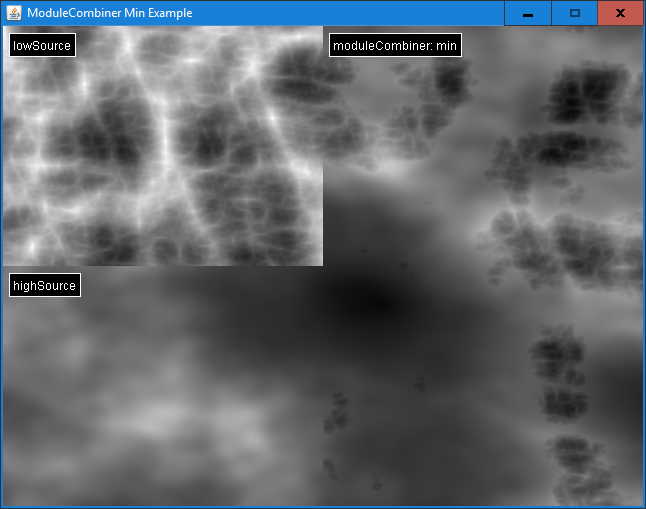This screenshot has width=646, height=509.
Task: Select the lowSource label
Action: (x=42, y=46)
